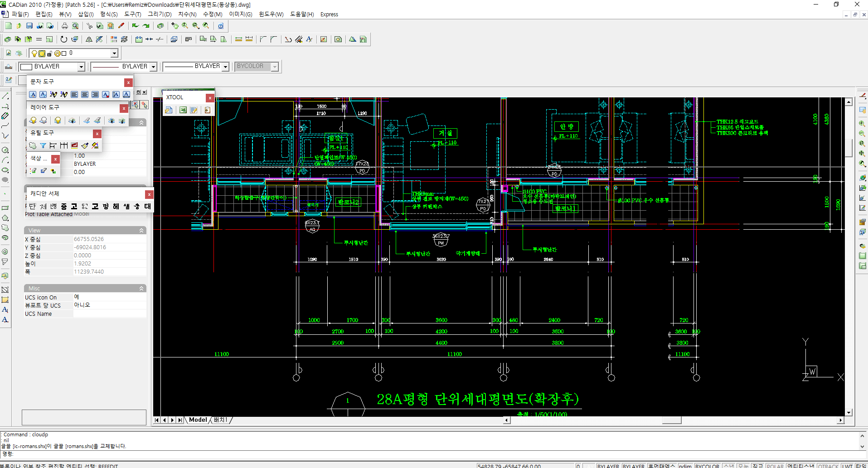
Task: Open the 그리기(D) menu
Action: [x=160, y=14]
